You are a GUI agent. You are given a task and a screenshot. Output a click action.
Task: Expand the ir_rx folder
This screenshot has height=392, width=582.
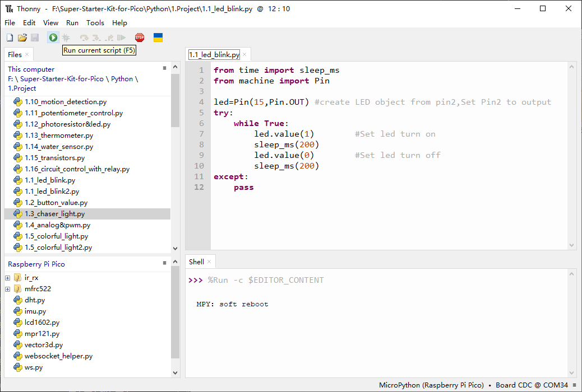[x=7, y=278]
